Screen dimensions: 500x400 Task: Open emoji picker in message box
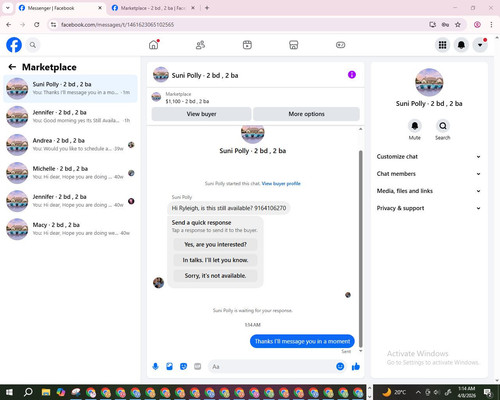click(340, 367)
